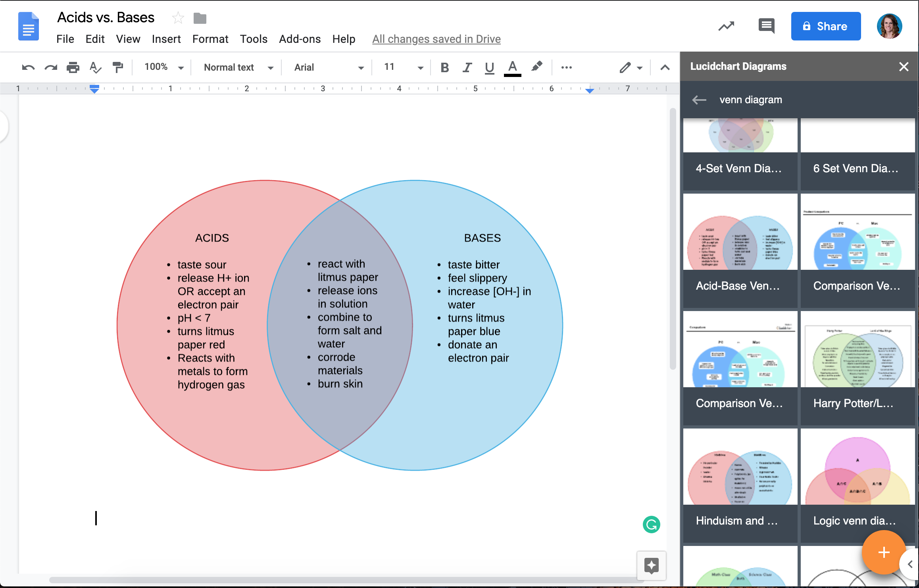Click the font color icon

pyautogui.click(x=512, y=67)
